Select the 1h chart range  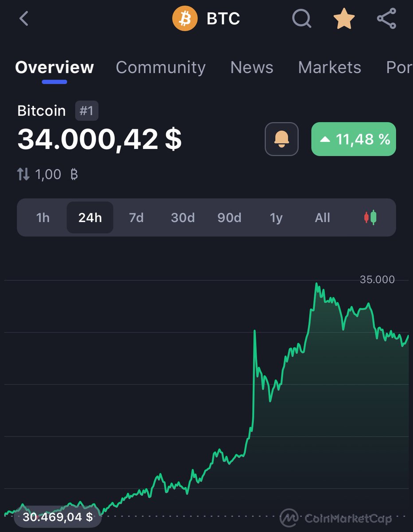click(43, 218)
